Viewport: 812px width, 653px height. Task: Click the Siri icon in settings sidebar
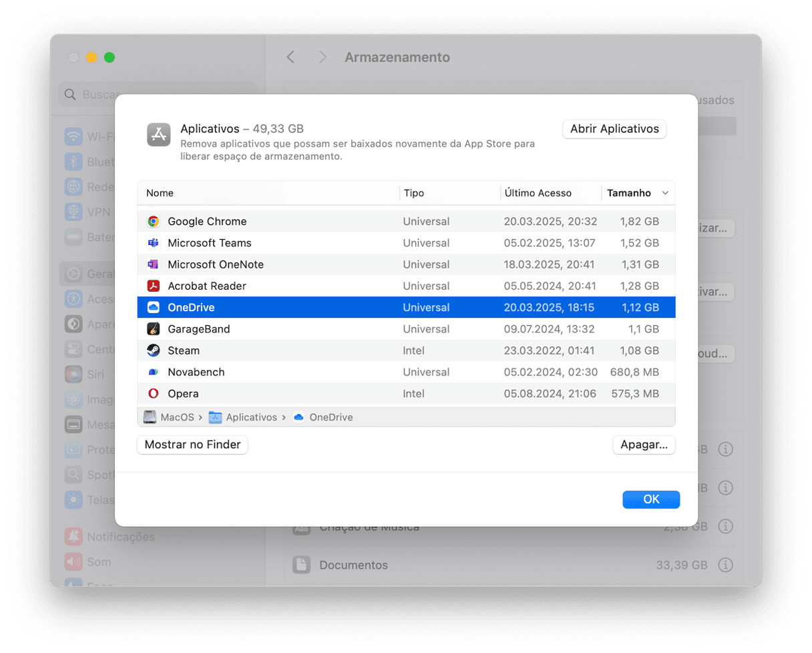coord(73,374)
